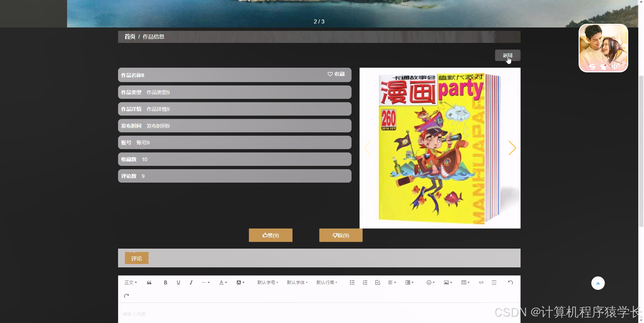The width and height of the screenshot is (644, 323).
Task: Open the 漫画party cover image
Action: (440, 148)
